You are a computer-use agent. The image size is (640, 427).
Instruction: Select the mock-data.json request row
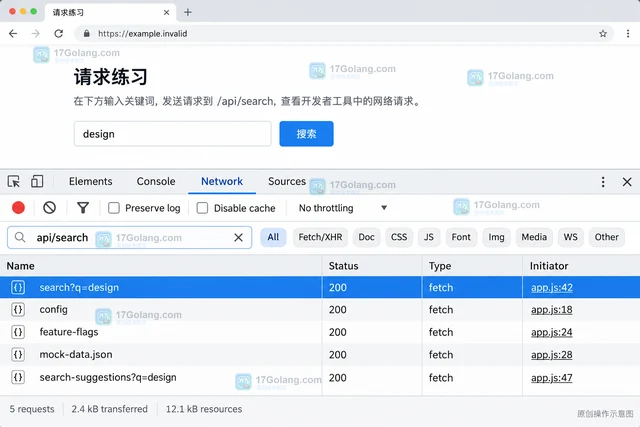pyautogui.click(x=320, y=354)
